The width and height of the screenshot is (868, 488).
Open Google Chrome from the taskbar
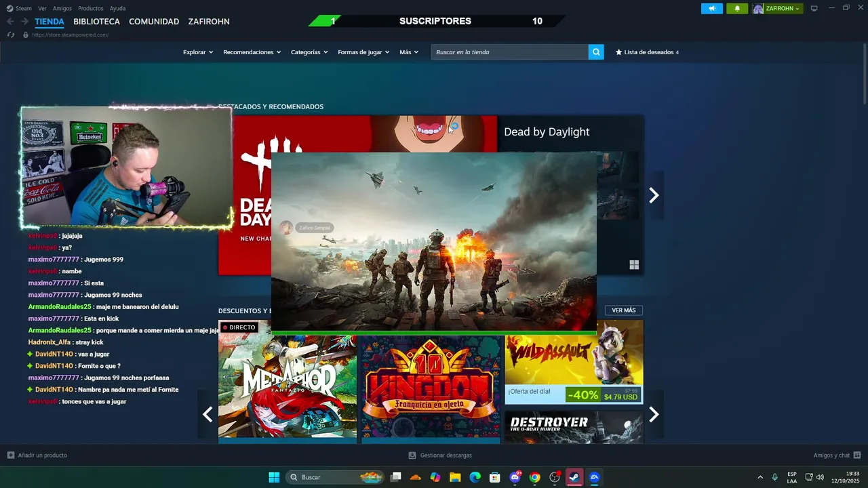click(x=535, y=477)
